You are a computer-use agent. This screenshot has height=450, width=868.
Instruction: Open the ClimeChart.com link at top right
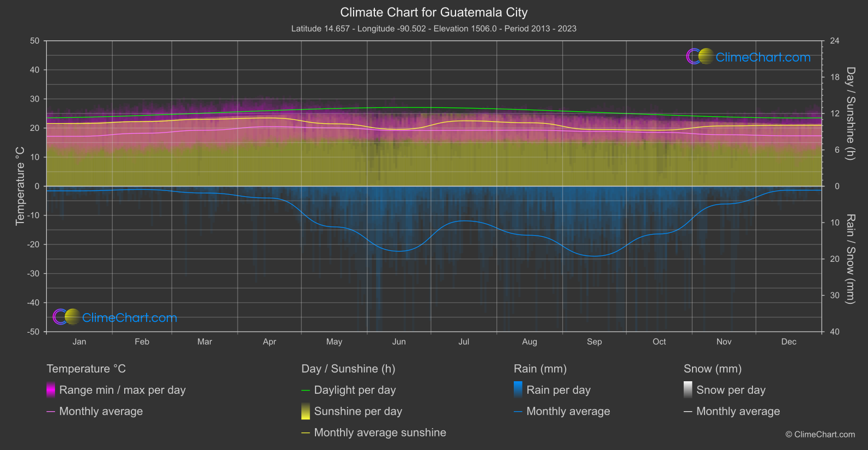(x=763, y=57)
